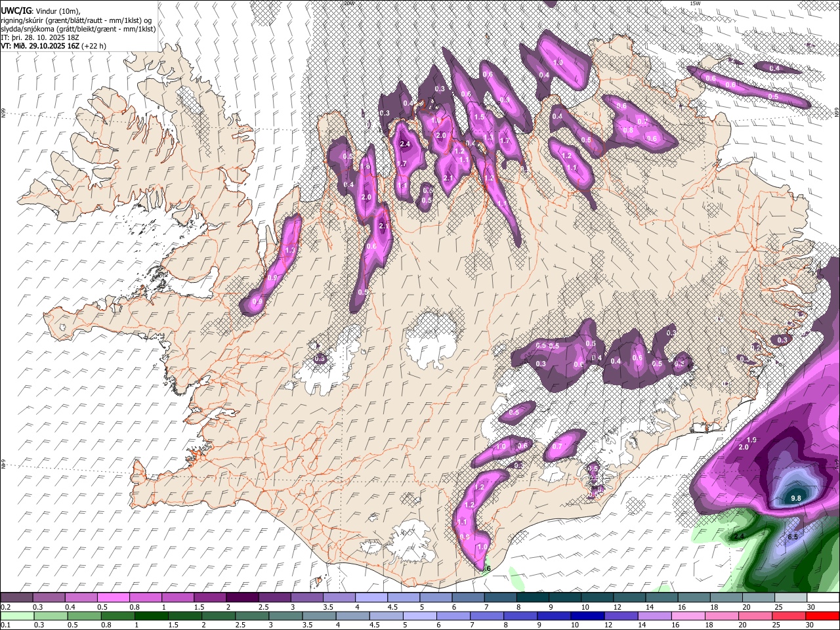
Task: Select the 0.2 label on the snow scale
Action: coord(5,607)
